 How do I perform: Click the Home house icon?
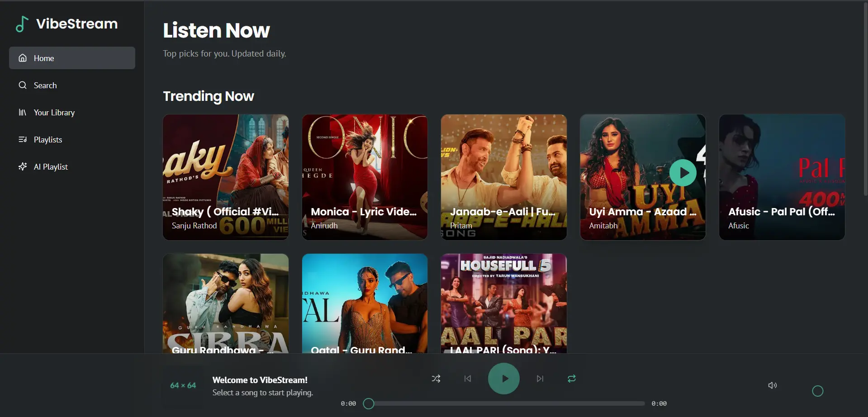pos(23,57)
